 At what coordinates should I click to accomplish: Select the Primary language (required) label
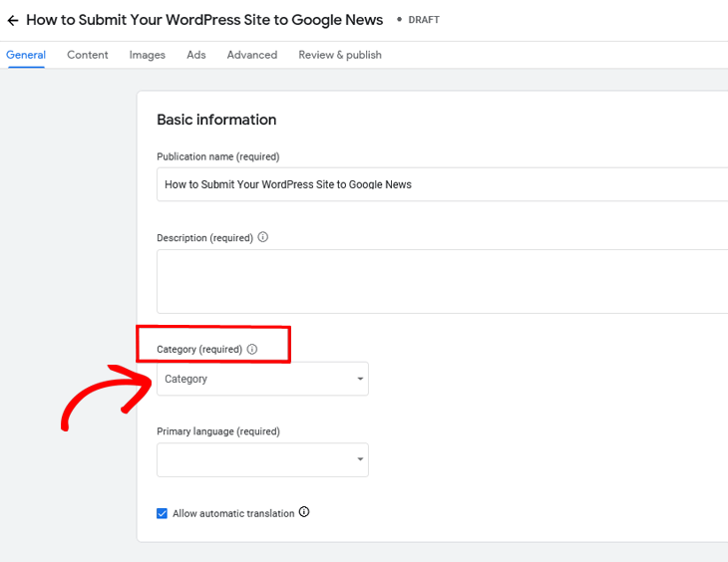pos(218,431)
